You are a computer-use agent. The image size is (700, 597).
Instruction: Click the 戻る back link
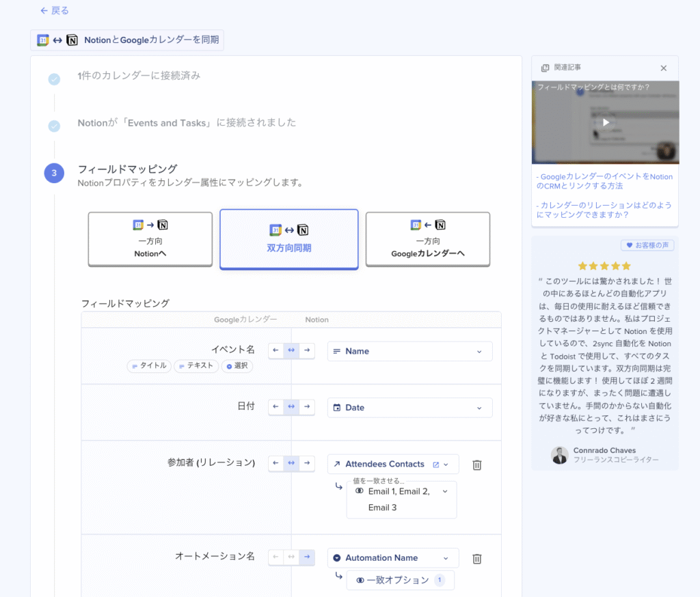tap(53, 10)
